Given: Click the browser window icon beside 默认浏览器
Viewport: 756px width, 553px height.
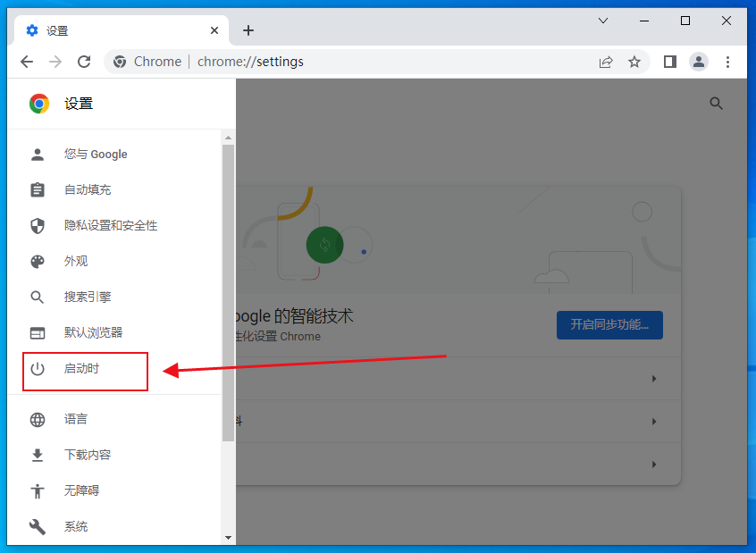Looking at the screenshot, I should [x=38, y=332].
